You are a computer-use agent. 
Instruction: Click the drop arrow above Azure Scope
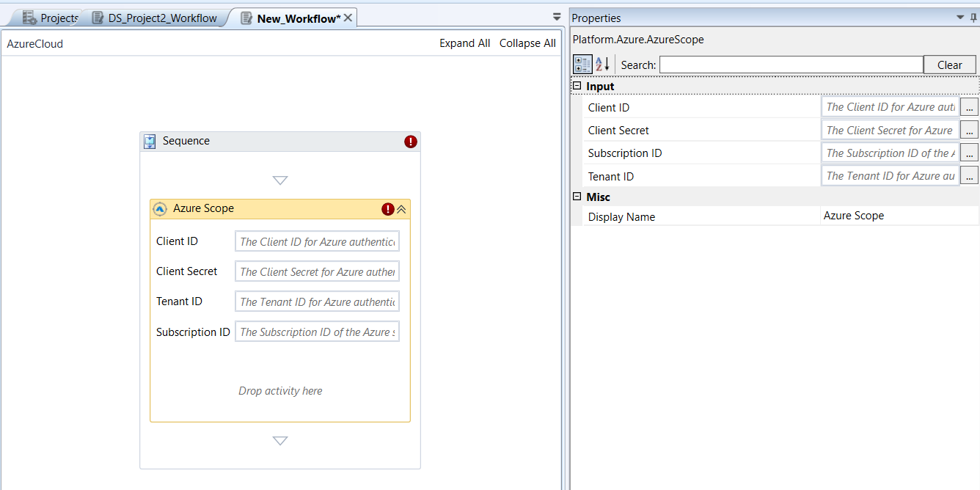point(280,180)
